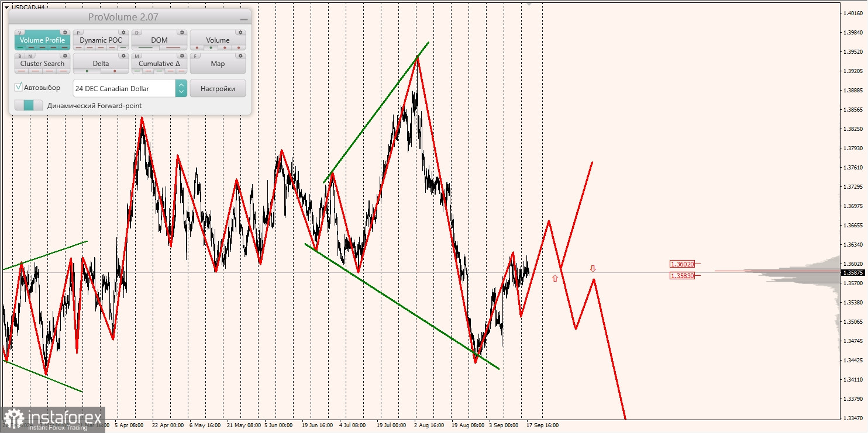The image size is (868, 433).
Task: Open gear settings for Delta
Action: pos(123,56)
